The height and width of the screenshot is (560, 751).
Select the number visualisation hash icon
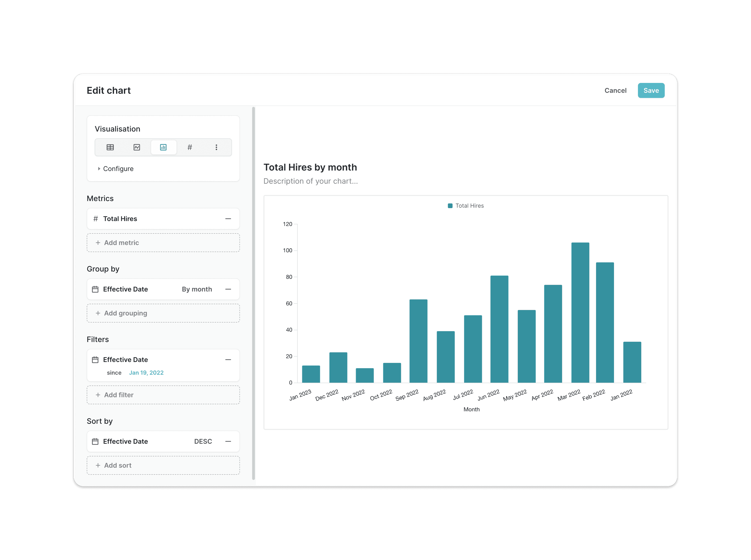(x=190, y=147)
